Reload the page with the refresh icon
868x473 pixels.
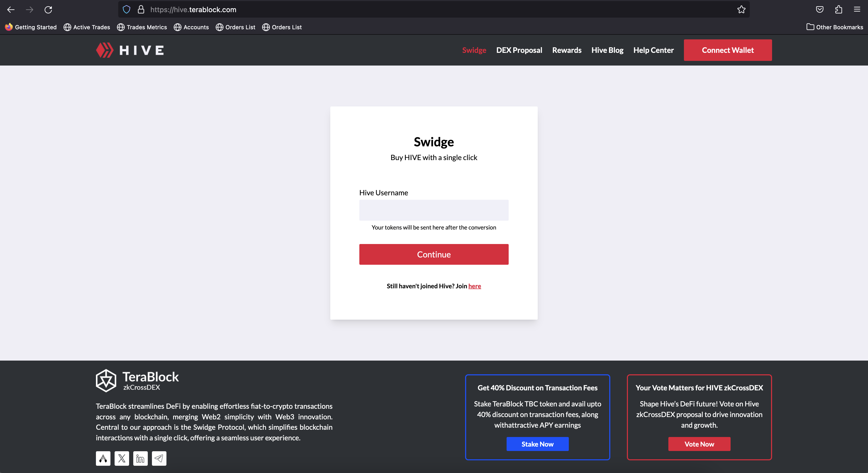pos(48,9)
